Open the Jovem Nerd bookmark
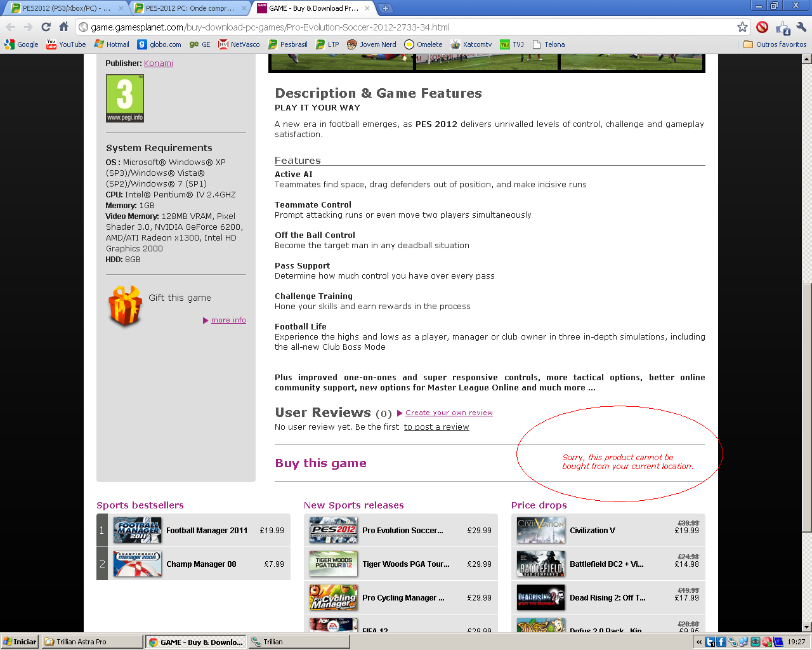This screenshot has height=650, width=812. tap(372, 44)
